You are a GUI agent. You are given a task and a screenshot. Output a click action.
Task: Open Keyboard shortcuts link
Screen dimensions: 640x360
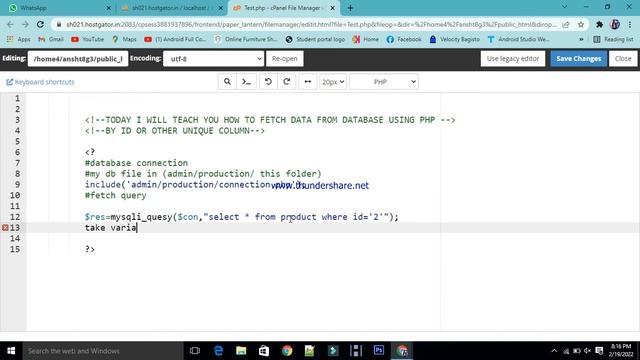click(x=40, y=82)
